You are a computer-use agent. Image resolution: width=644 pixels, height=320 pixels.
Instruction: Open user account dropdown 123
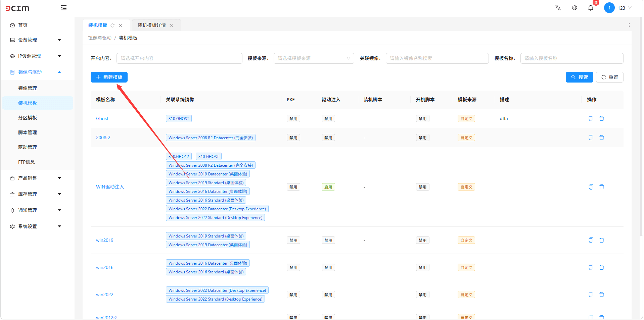pos(625,8)
